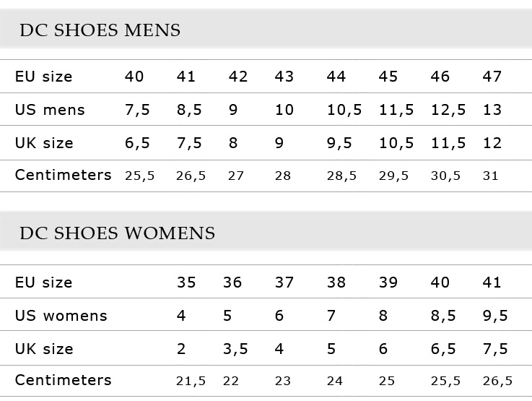
Task: Click mens centimeters value 27
Action: point(236,176)
